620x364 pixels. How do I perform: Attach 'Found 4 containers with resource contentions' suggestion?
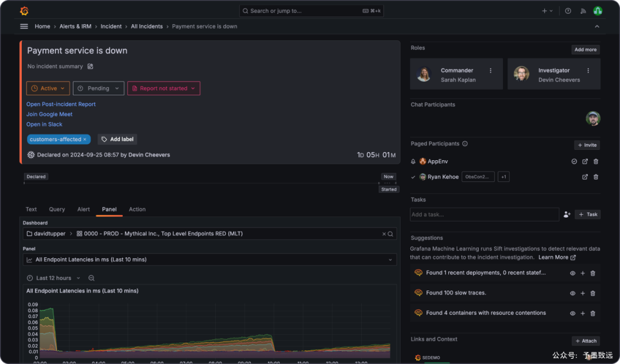click(582, 313)
